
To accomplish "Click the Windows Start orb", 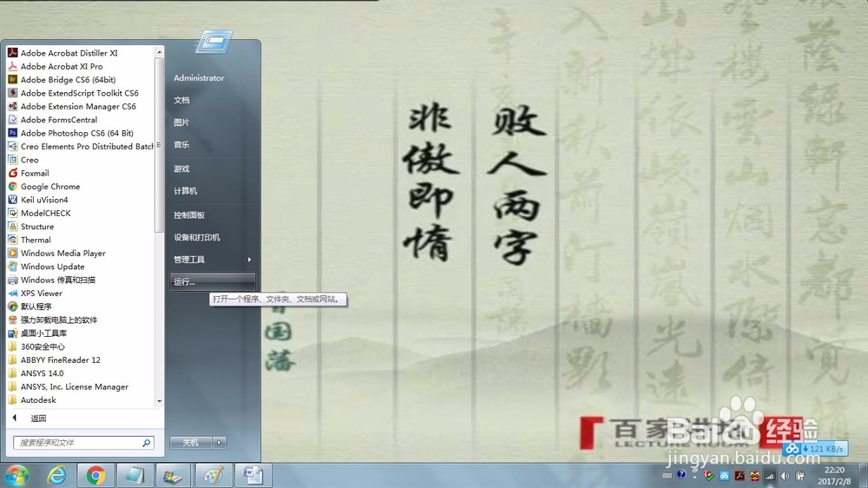I will pos(16,475).
